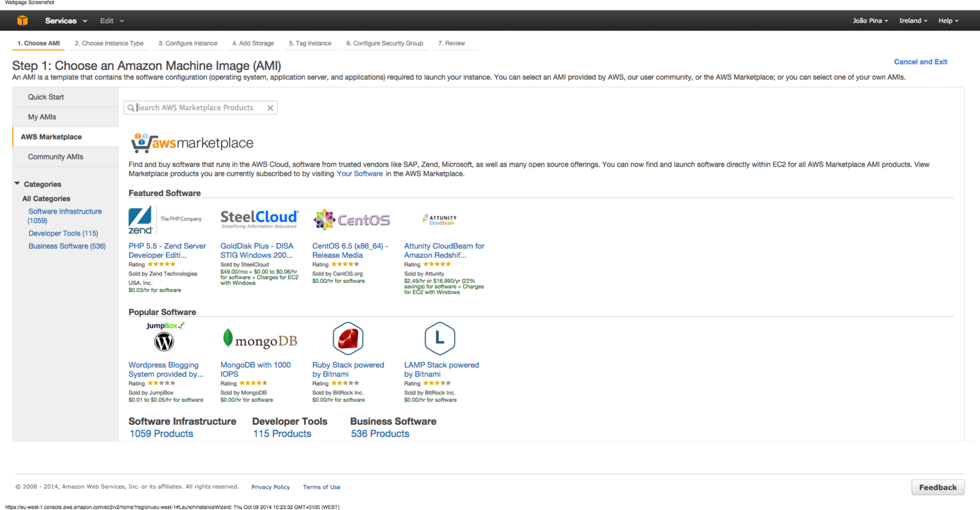
Task: Go to step 6 Configure Security Group
Action: pos(385,43)
